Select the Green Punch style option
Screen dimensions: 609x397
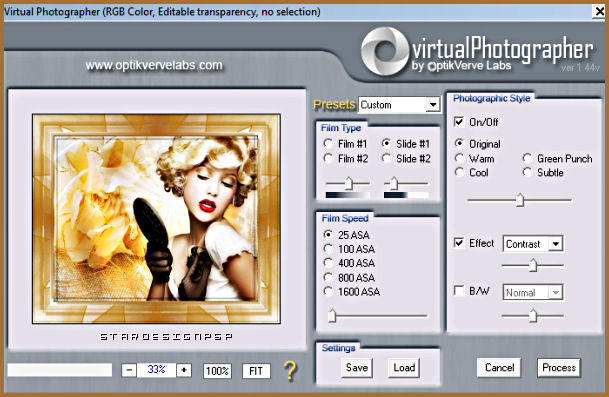coord(527,158)
